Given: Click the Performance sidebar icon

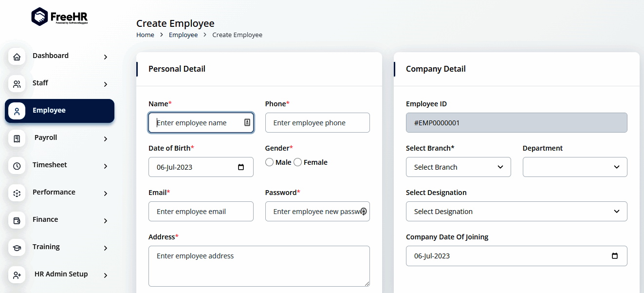Looking at the screenshot, I should tap(17, 194).
